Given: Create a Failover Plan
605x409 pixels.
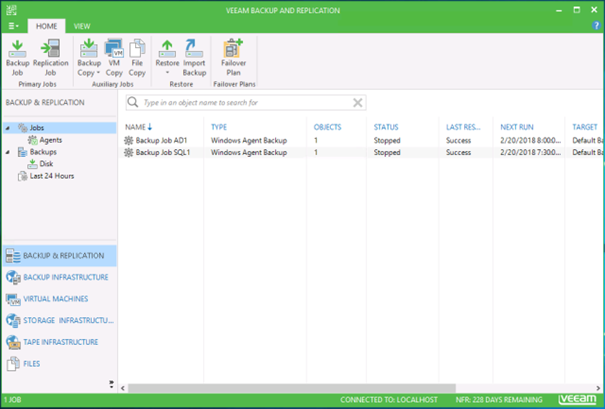Looking at the screenshot, I should pos(233,58).
